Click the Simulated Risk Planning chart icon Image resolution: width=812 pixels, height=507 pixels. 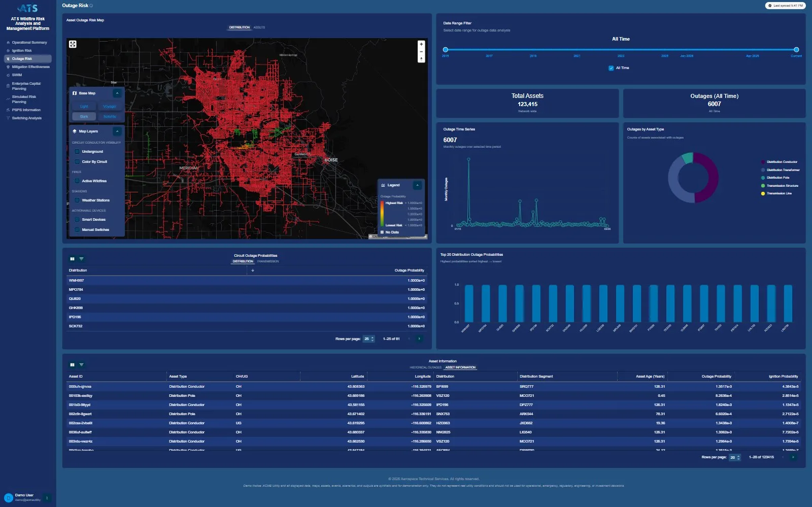pos(8,99)
